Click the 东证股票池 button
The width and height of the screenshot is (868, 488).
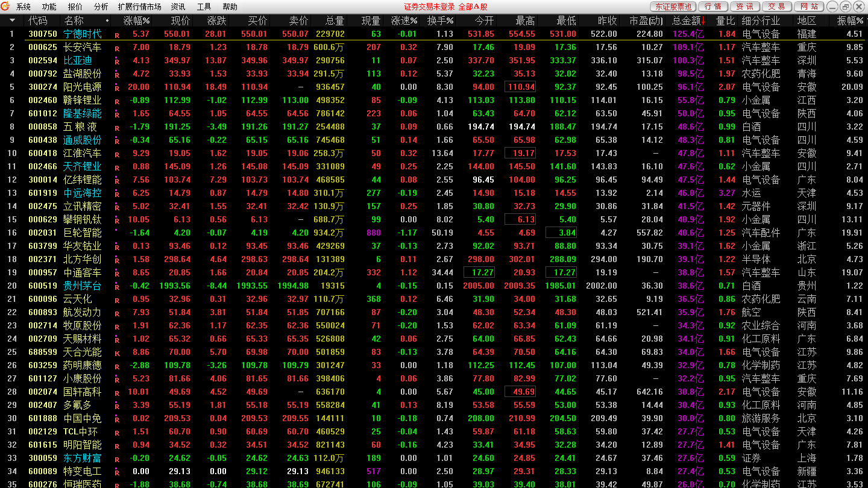[673, 7]
